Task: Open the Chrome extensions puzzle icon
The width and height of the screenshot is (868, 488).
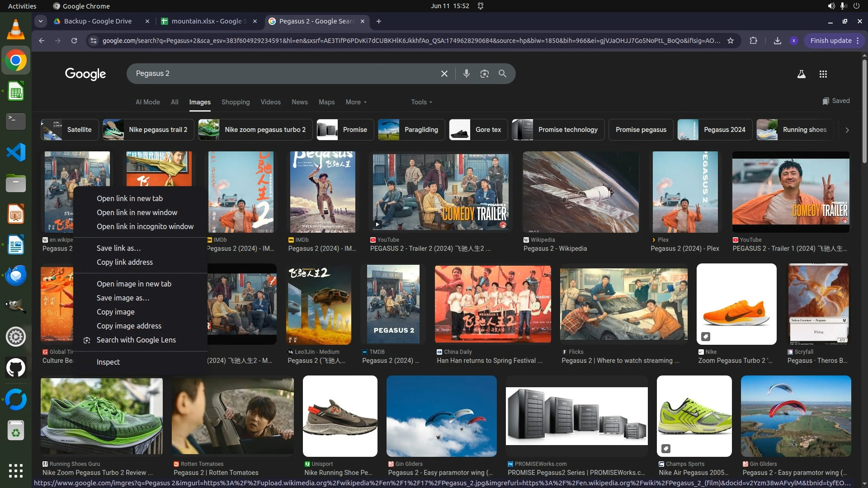Action: (753, 41)
